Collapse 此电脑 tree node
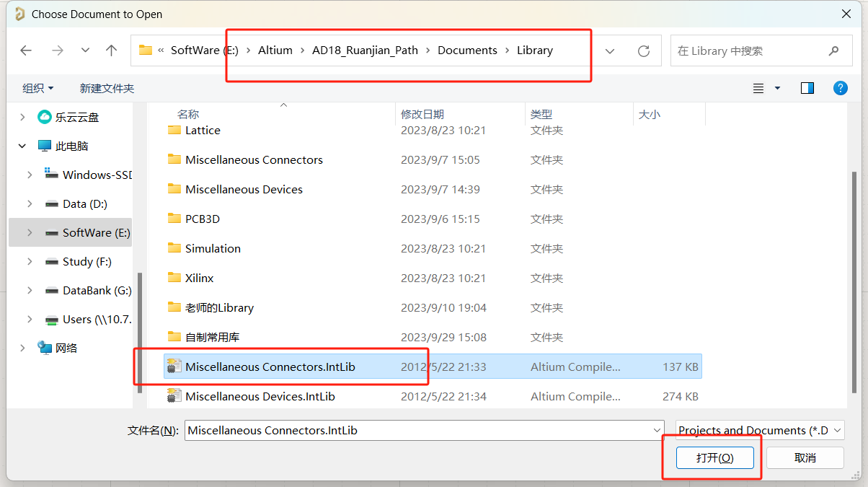The width and height of the screenshot is (868, 487). [22, 146]
